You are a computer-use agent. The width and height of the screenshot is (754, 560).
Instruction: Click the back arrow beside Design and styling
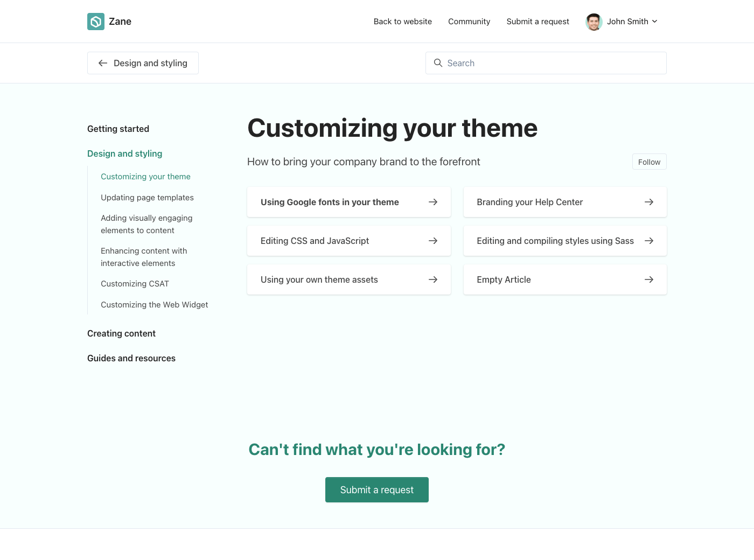coord(103,63)
